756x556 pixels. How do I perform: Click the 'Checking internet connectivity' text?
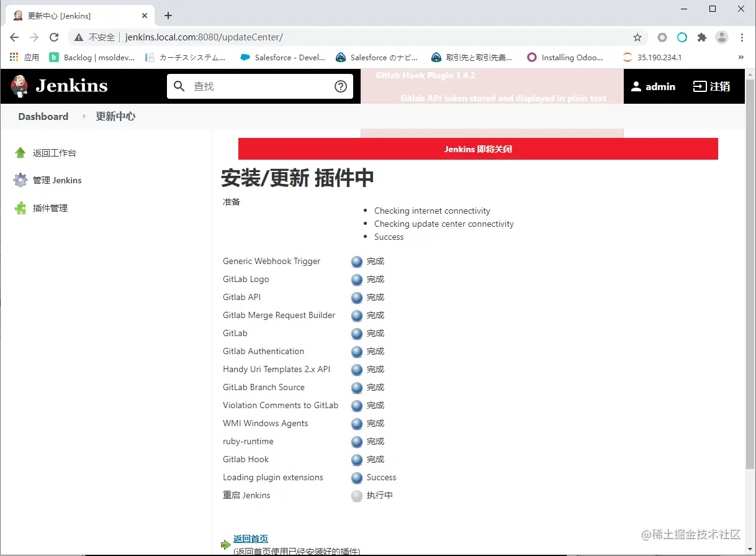(432, 211)
